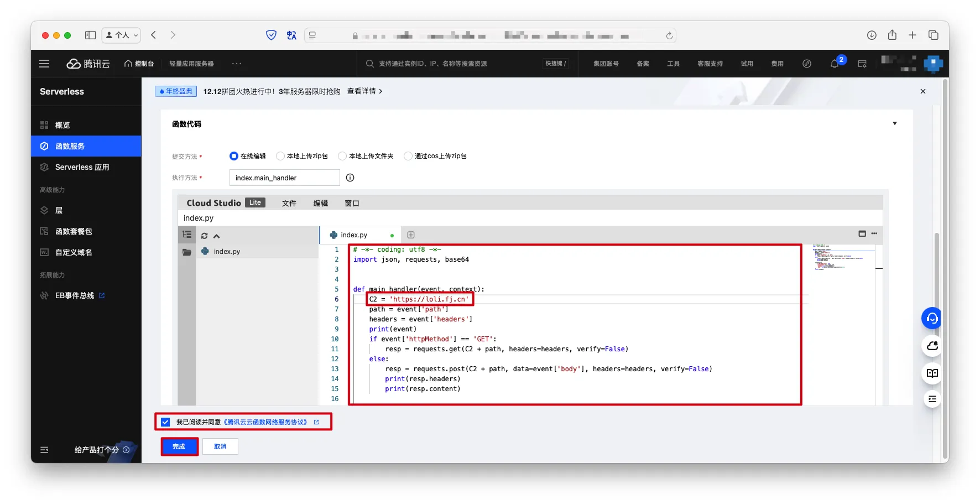Collapse file tree with the up chevron
The image size is (980, 504).
217,236
